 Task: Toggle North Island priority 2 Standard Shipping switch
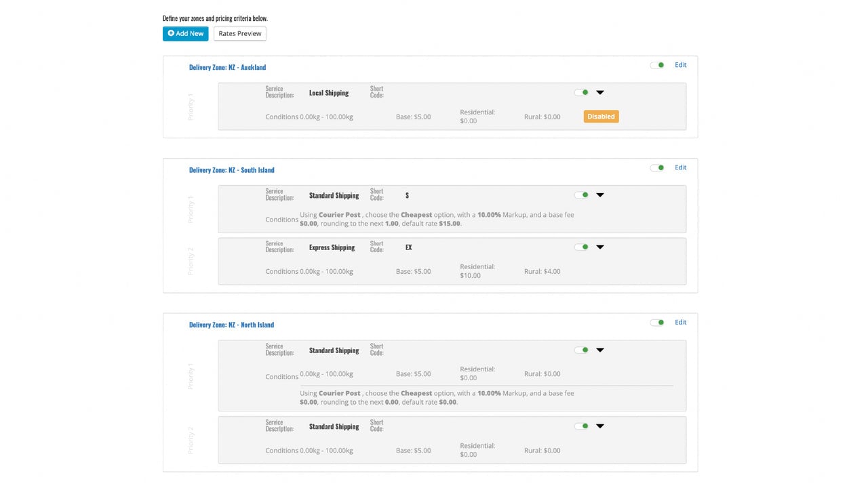[581, 426]
